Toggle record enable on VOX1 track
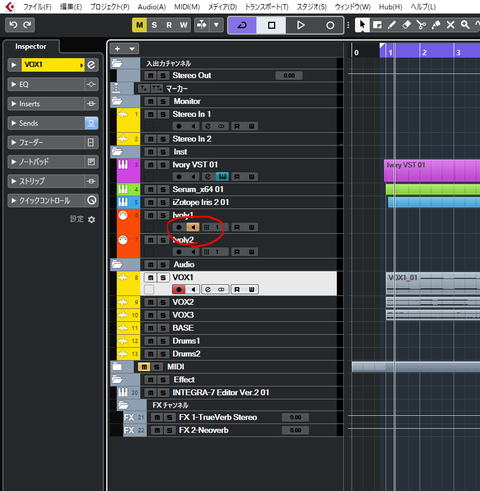This screenshot has height=491, width=480. pyautogui.click(x=179, y=289)
